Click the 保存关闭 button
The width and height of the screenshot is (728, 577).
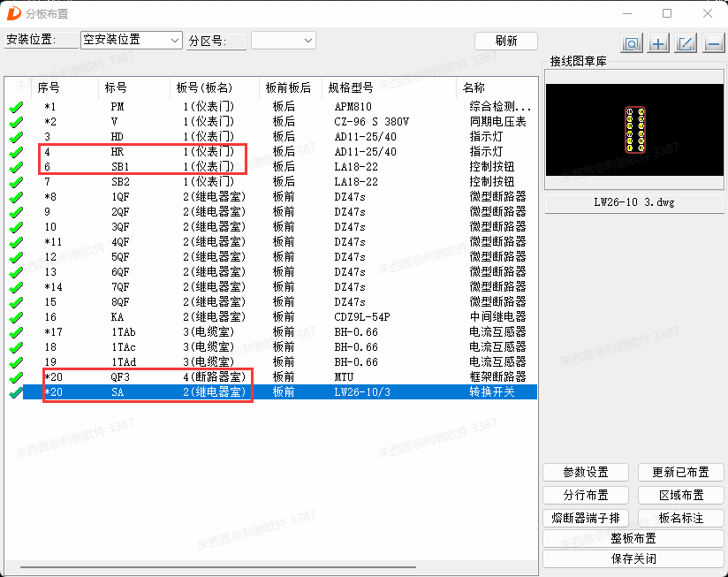(633, 559)
